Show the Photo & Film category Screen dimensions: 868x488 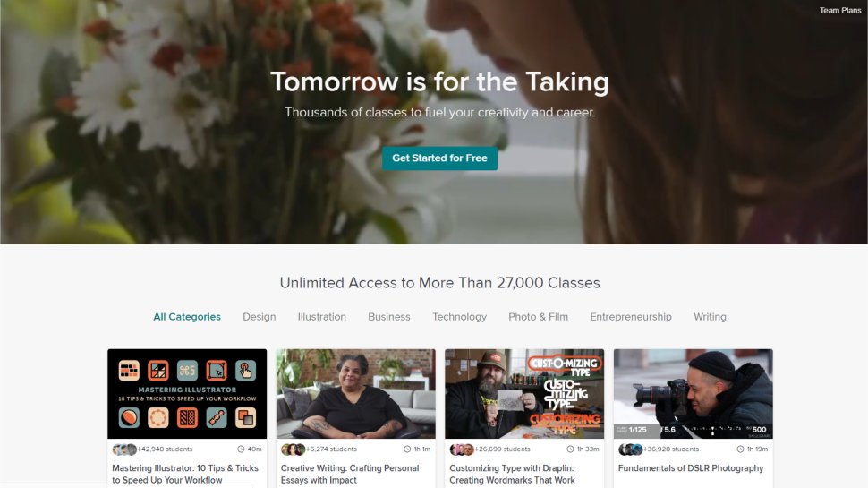click(538, 317)
